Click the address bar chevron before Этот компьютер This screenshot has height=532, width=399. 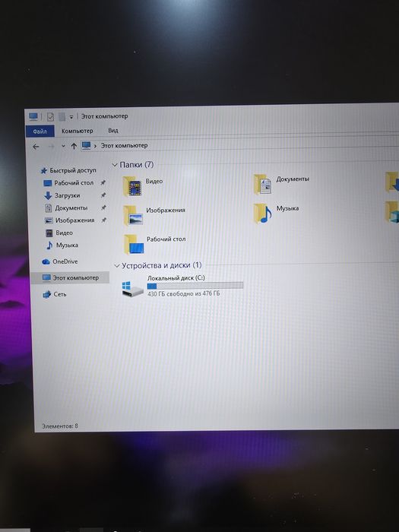tap(95, 146)
